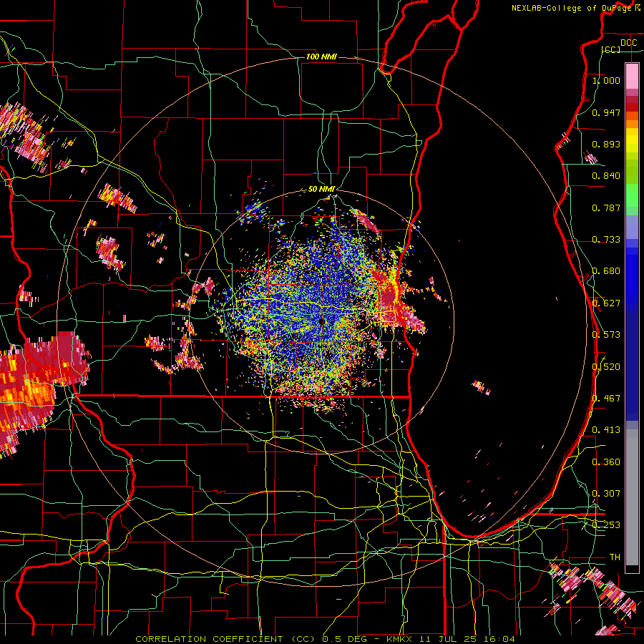Click the 0.627 scale label
This screenshot has width=644, height=644.
(606, 303)
